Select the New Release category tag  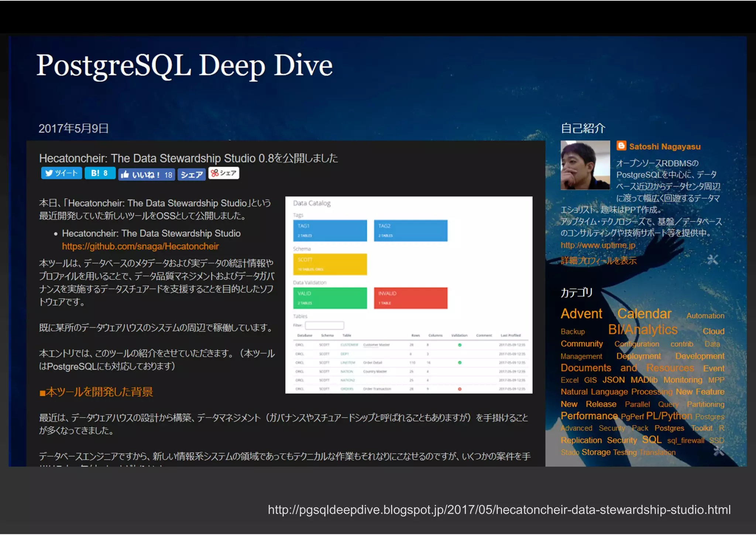pos(588,404)
